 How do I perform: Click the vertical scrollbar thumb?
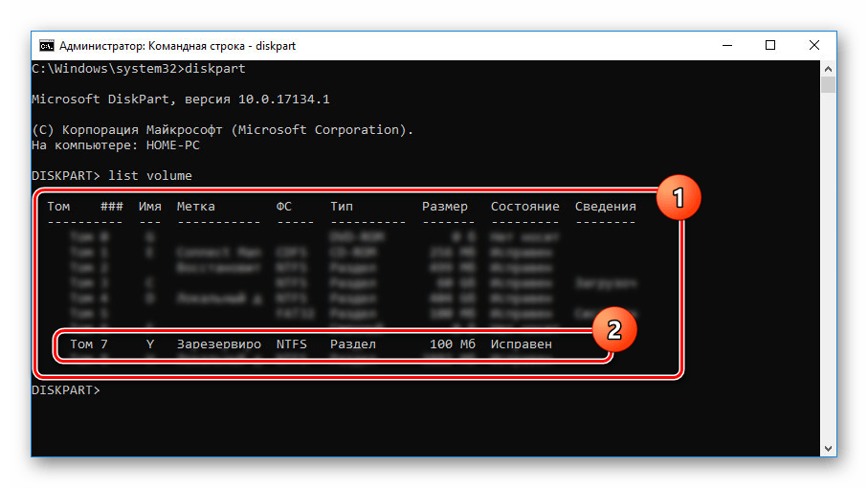[829, 88]
